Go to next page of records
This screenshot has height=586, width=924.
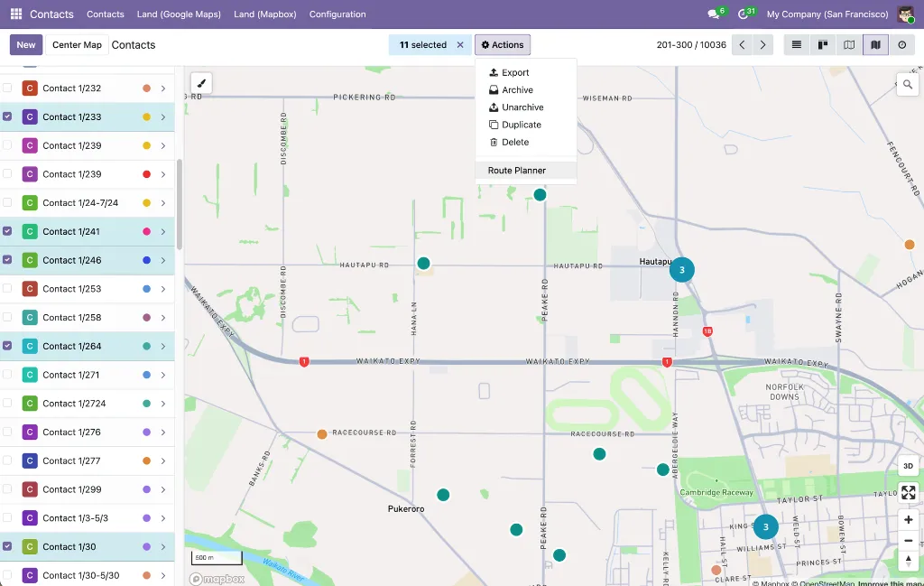point(763,45)
